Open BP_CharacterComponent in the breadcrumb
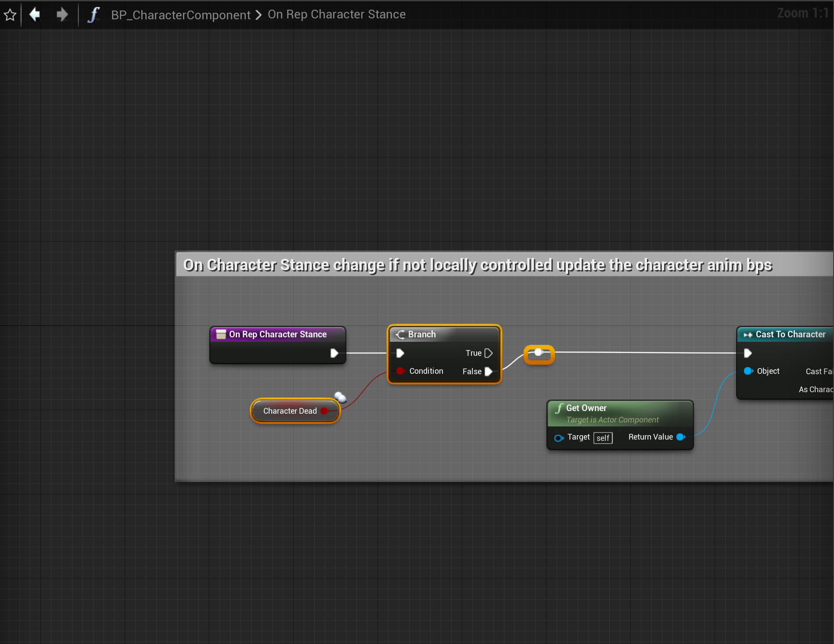This screenshot has width=834, height=644. 180,15
